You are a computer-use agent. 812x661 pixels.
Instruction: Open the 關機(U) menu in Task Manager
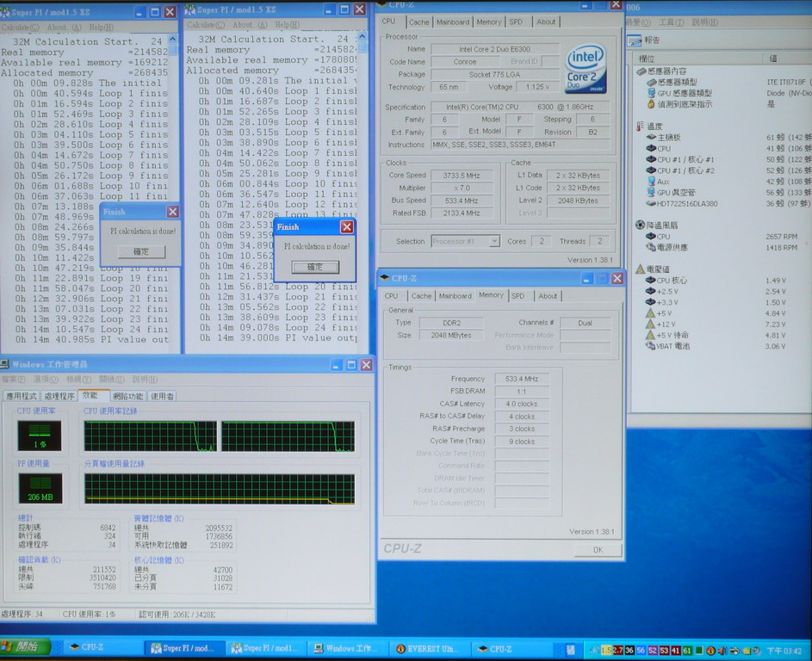pos(112,379)
